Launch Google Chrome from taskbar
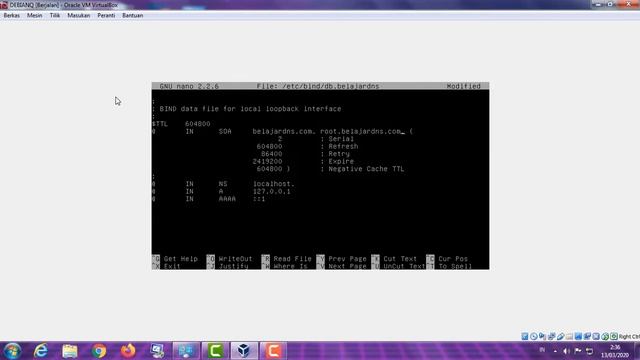 [99, 351]
